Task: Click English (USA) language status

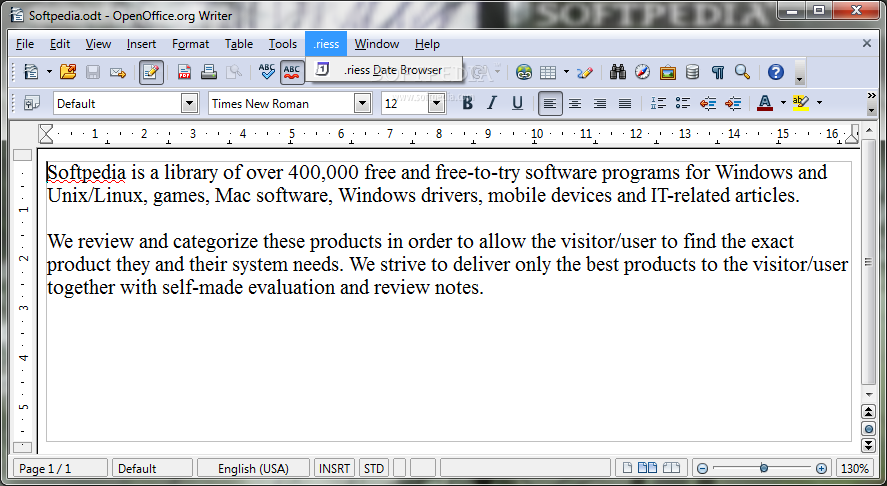Action: pos(253,468)
